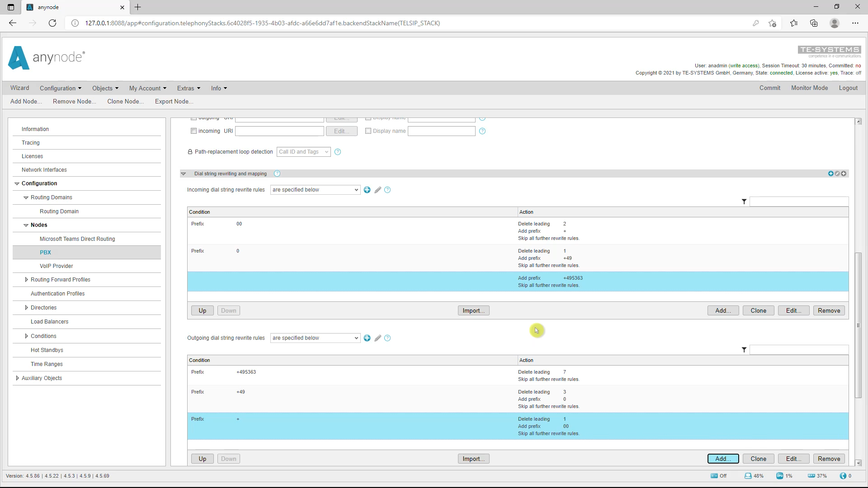Click filter funnel icon above outgoing rules table
Screen dimensions: 868x488
(x=744, y=350)
